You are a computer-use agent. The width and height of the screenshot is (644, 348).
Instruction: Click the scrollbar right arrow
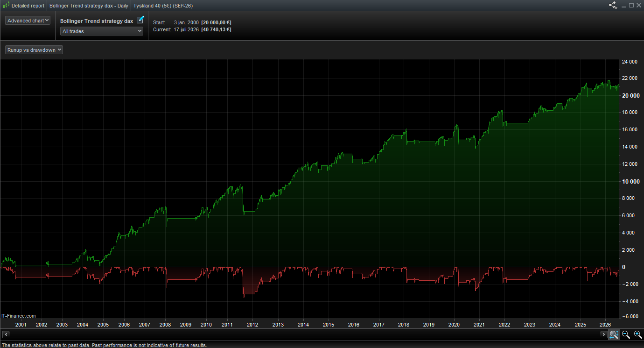coord(604,334)
